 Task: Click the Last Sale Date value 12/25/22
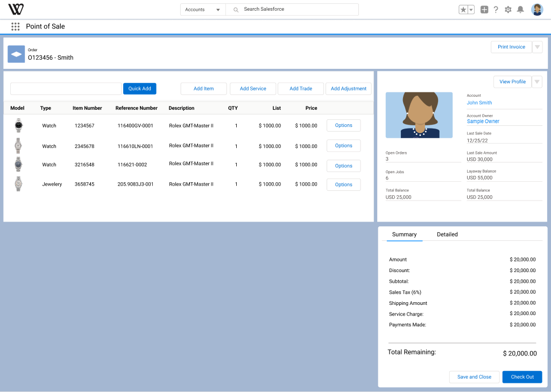[x=477, y=140]
